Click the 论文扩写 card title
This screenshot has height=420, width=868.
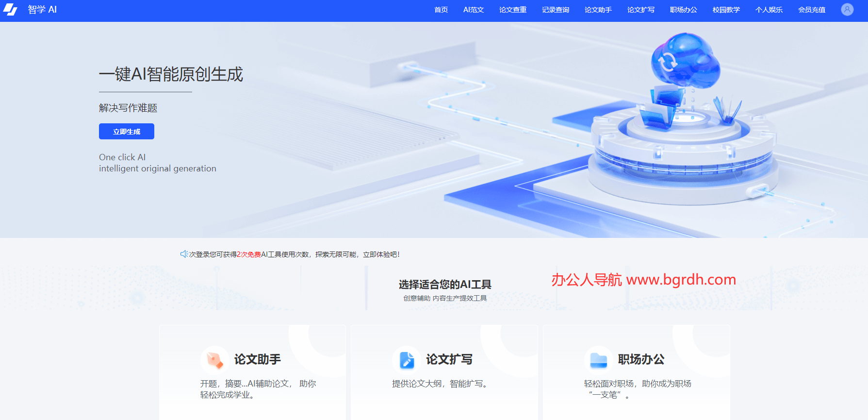[449, 359]
